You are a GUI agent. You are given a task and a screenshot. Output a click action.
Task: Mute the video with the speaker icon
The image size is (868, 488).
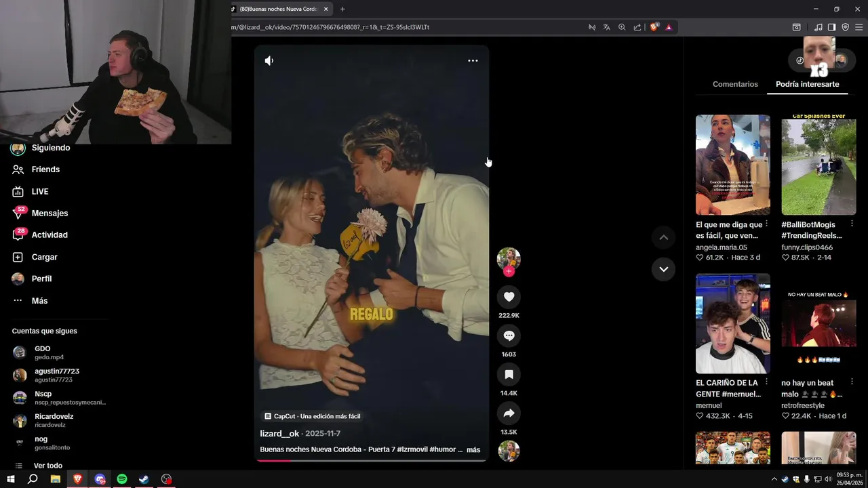(269, 61)
